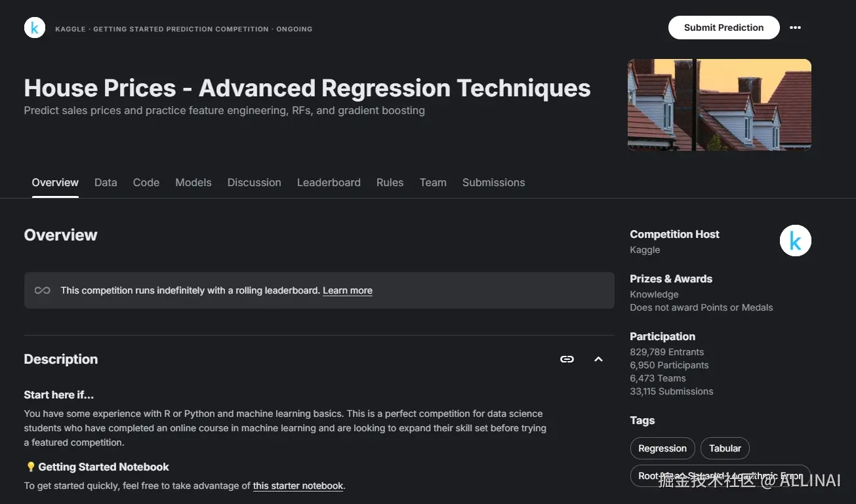Click the House Prices competition title
The image size is (856, 504).
[x=308, y=88]
